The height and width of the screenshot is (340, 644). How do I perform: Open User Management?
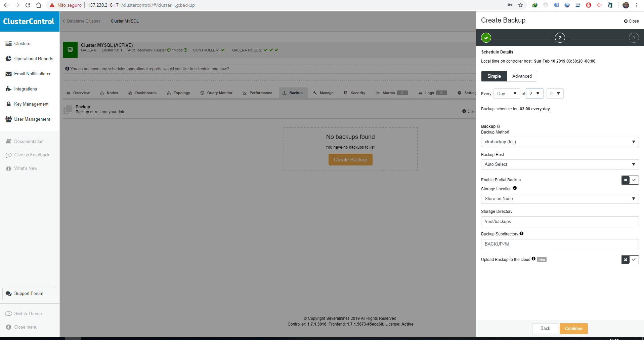click(32, 119)
